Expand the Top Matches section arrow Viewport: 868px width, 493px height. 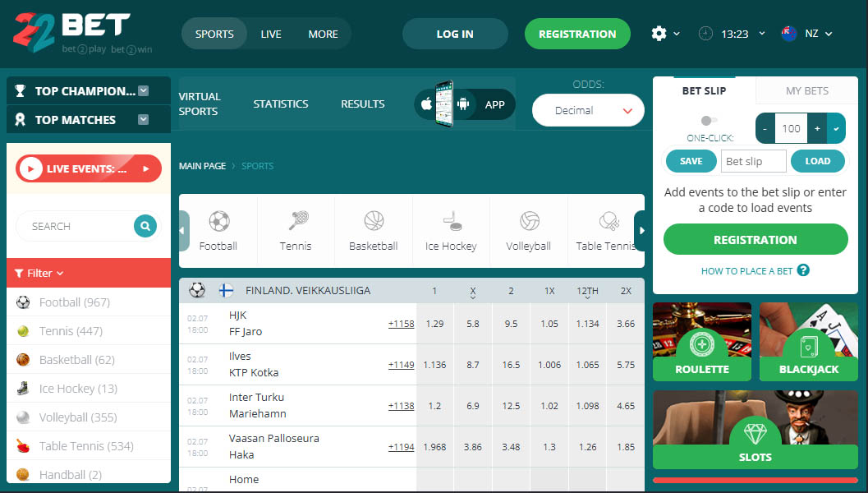pyautogui.click(x=144, y=119)
